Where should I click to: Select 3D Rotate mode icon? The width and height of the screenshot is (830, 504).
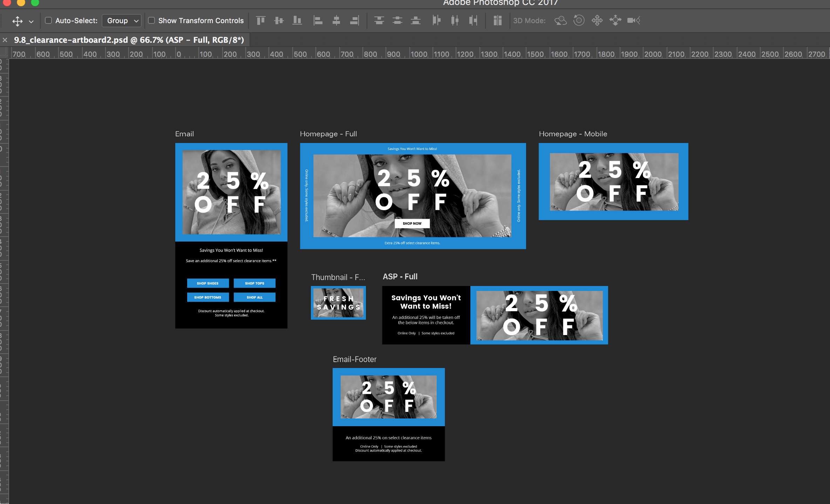tap(560, 21)
